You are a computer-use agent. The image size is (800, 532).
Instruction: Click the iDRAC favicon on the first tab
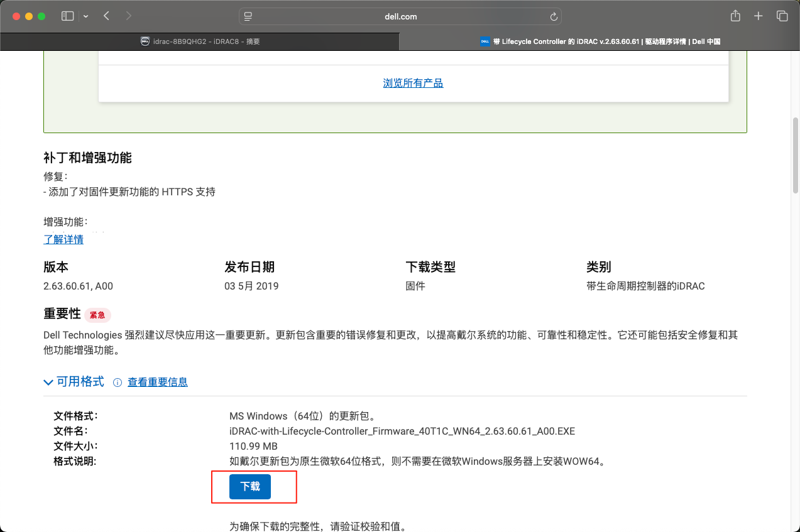pyautogui.click(x=145, y=41)
